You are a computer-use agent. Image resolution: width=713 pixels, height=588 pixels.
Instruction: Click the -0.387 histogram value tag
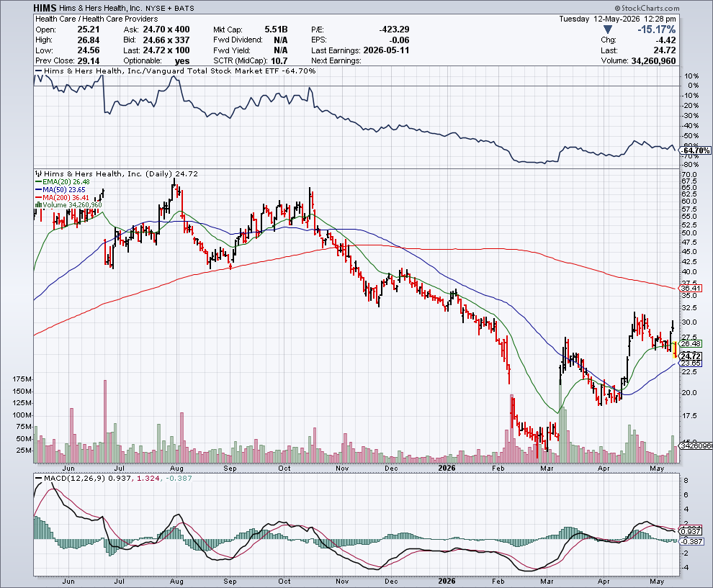pyautogui.click(x=691, y=541)
